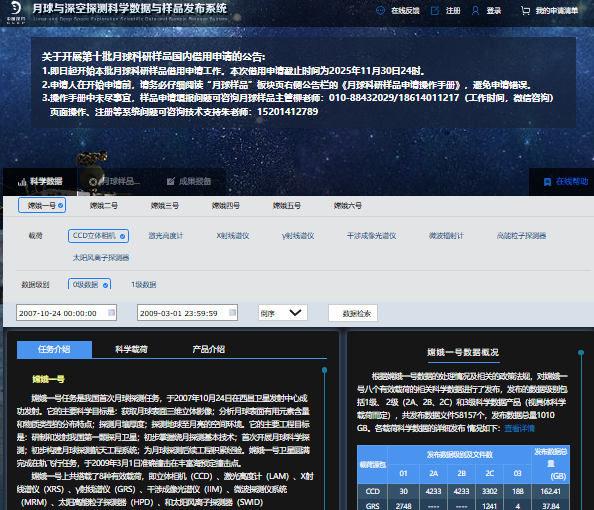
Task: Click table cell 2748 in GRS row
Action: tap(403, 506)
